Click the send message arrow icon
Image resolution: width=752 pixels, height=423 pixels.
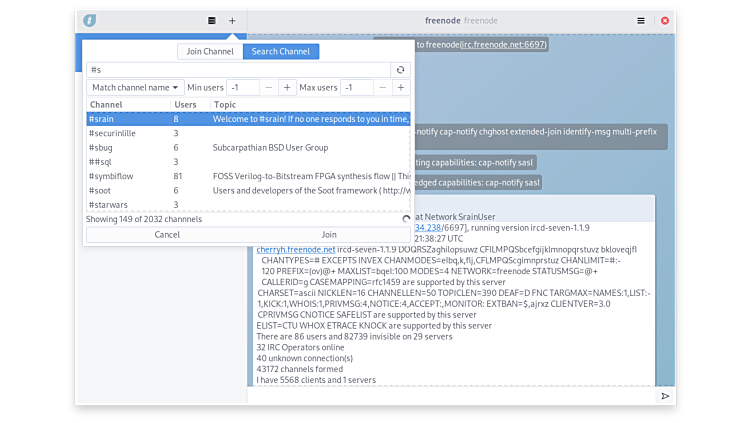tap(665, 396)
